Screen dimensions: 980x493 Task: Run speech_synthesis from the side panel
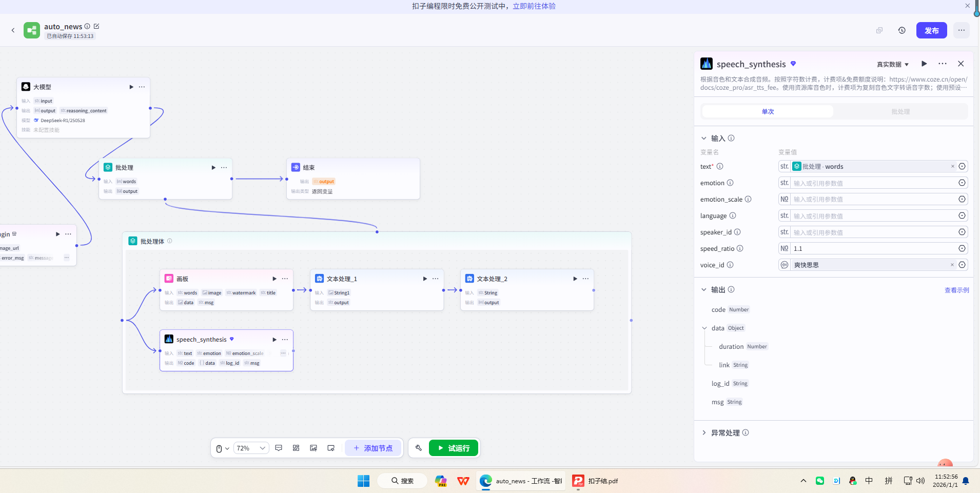pyautogui.click(x=924, y=64)
